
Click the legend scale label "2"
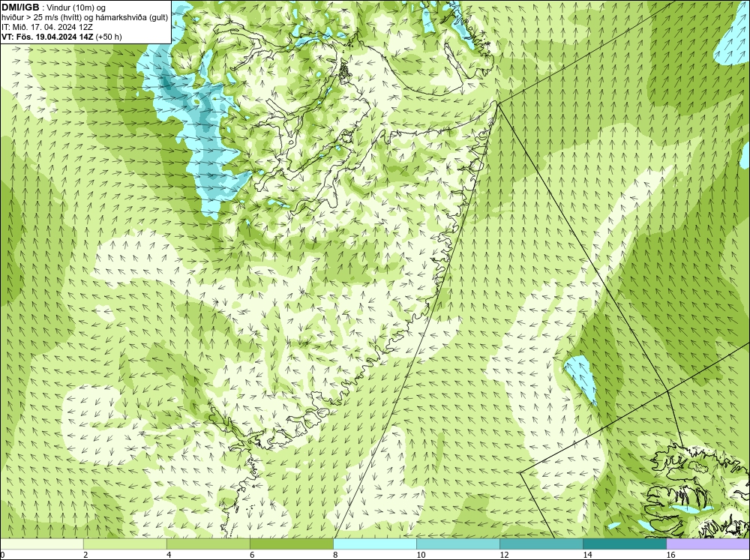85,555
